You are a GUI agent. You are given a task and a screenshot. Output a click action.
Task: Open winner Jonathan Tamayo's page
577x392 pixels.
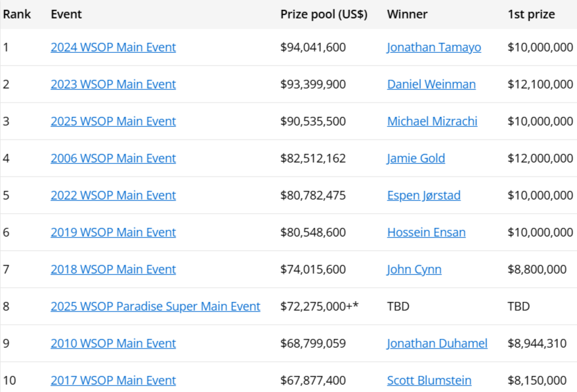(x=434, y=48)
